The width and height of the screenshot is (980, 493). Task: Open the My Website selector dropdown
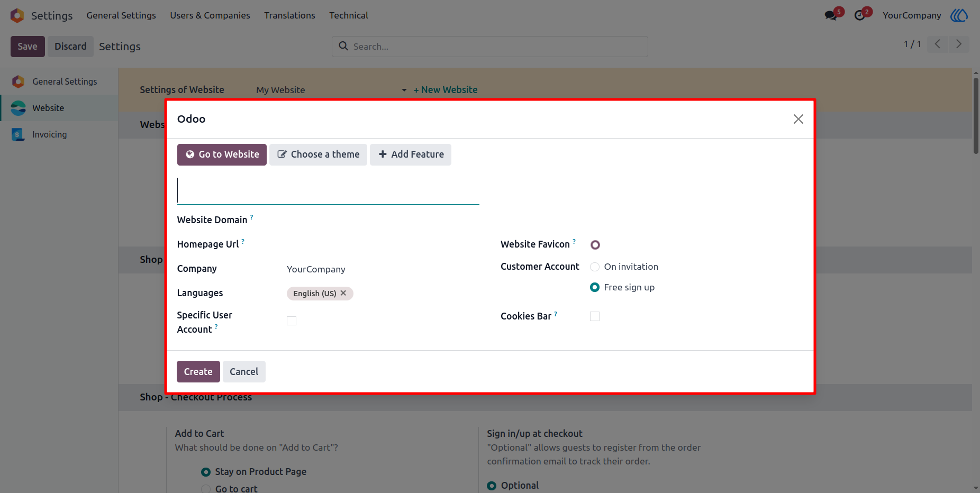331,90
